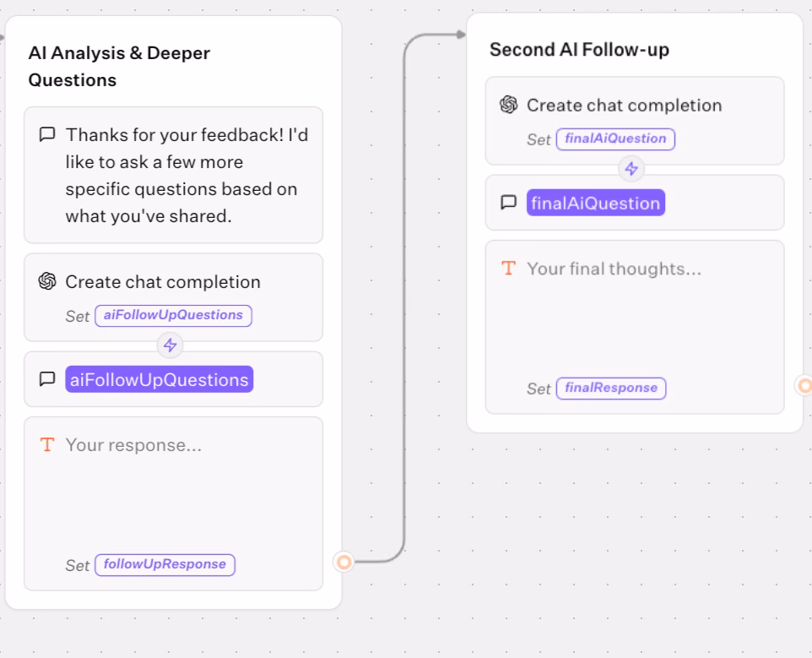Select the 'AI Analysis & Deeper Questions' group title
Screen dimensions: 812x658
[119, 66]
